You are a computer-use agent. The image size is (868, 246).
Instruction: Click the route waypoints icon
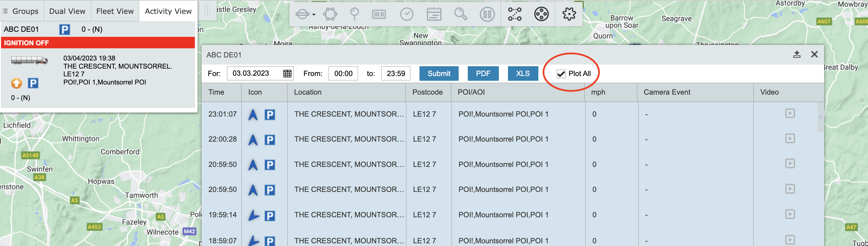point(515,14)
